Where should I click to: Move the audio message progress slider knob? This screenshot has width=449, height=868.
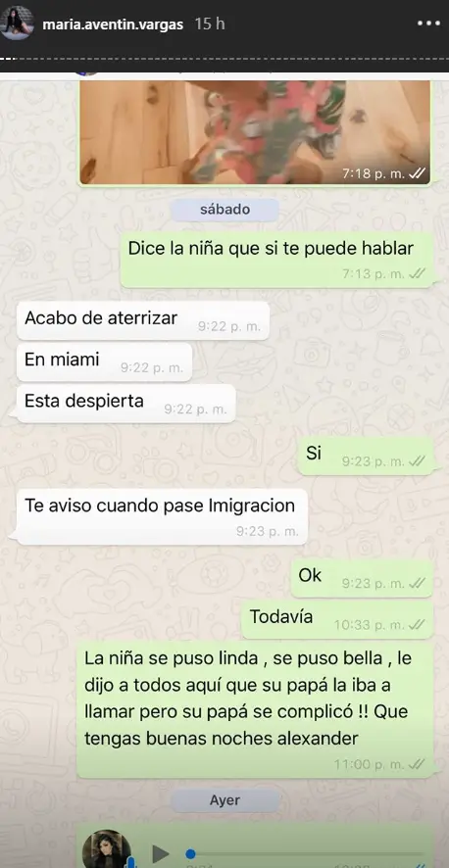point(190,853)
